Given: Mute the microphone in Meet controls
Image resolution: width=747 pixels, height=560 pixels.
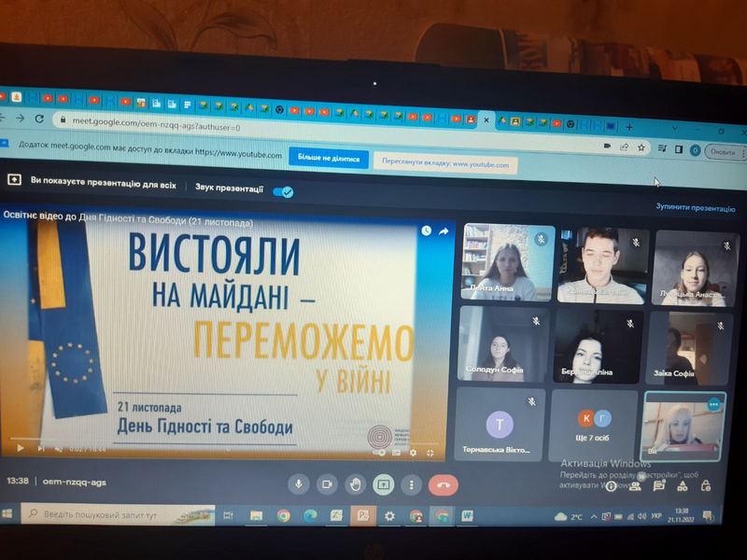Looking at the screenshot, I should pyautogui.click(x=299, y=483).
